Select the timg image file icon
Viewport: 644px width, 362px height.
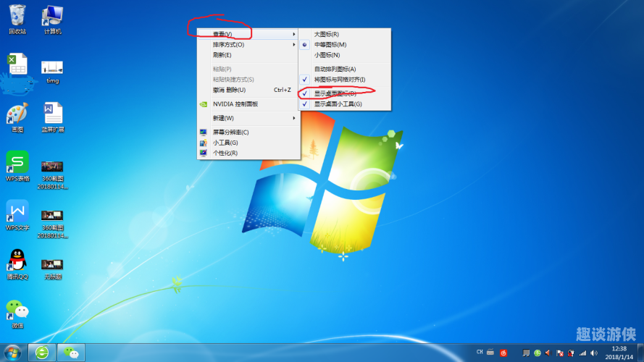tap(53, 72)
